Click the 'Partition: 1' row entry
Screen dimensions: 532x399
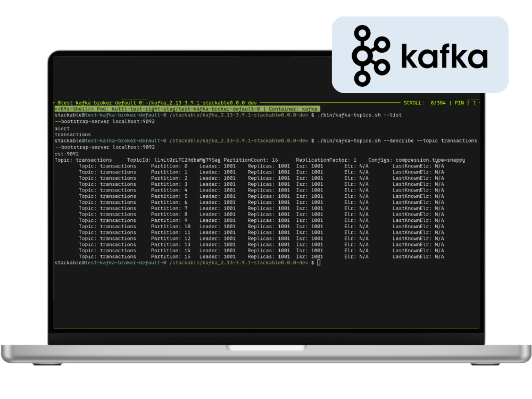point(169,172)
